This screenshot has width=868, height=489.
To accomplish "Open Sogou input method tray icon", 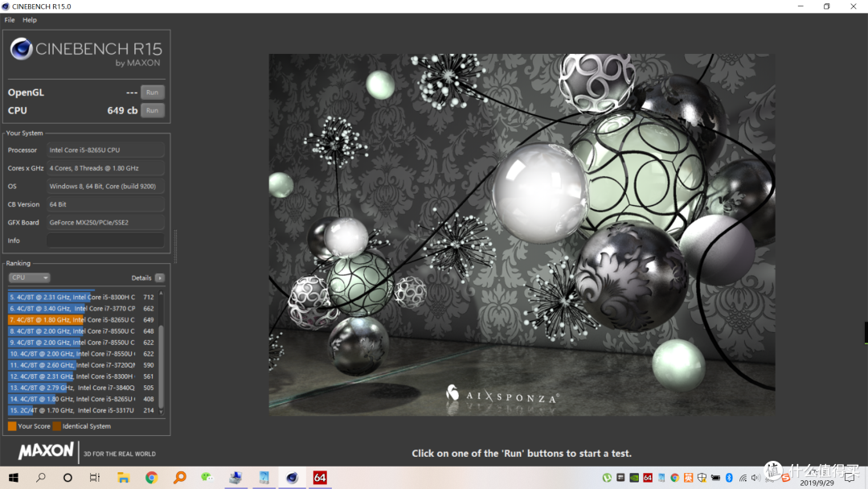I will click(x=785, y=478).
